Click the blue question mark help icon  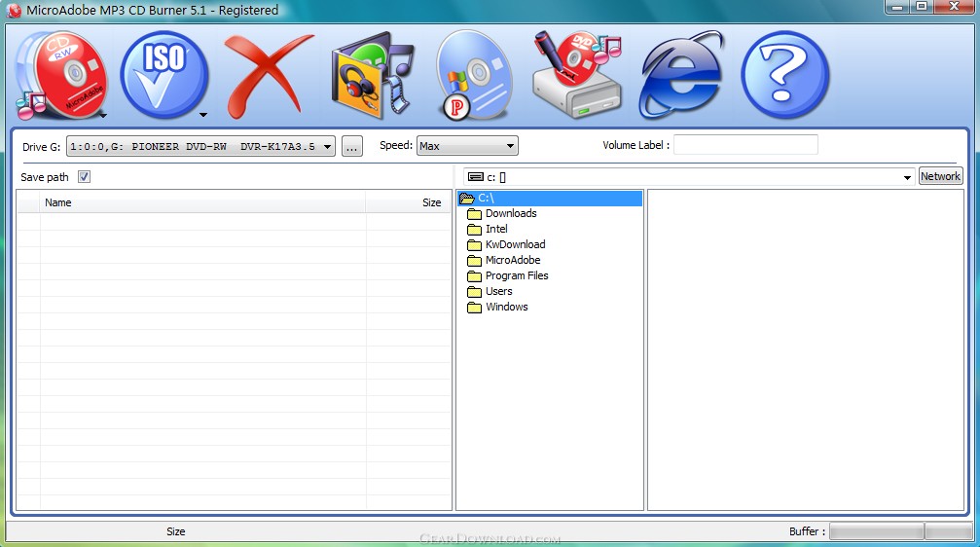(785, 75)
